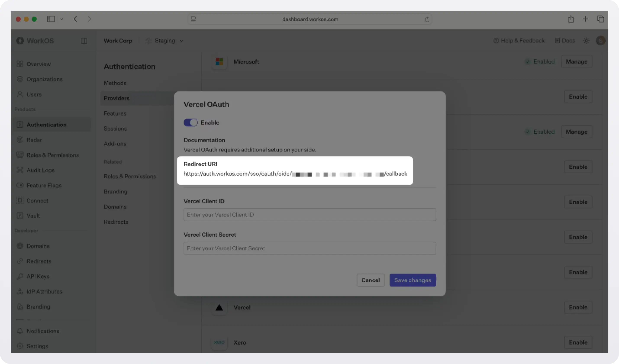Click the API Keys icon under Developer
Viewport: 619px width, 364px height.
pyautogui.click(x=20, y=276)
